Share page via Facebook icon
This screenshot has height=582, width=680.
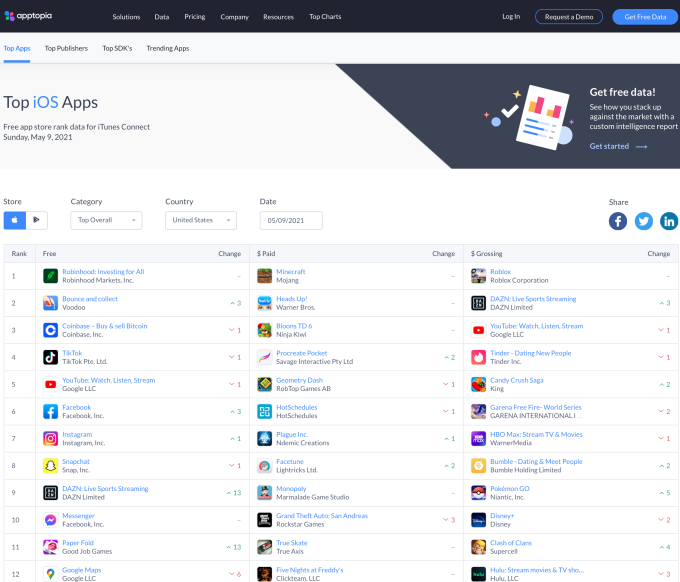[x=618, y=221]
